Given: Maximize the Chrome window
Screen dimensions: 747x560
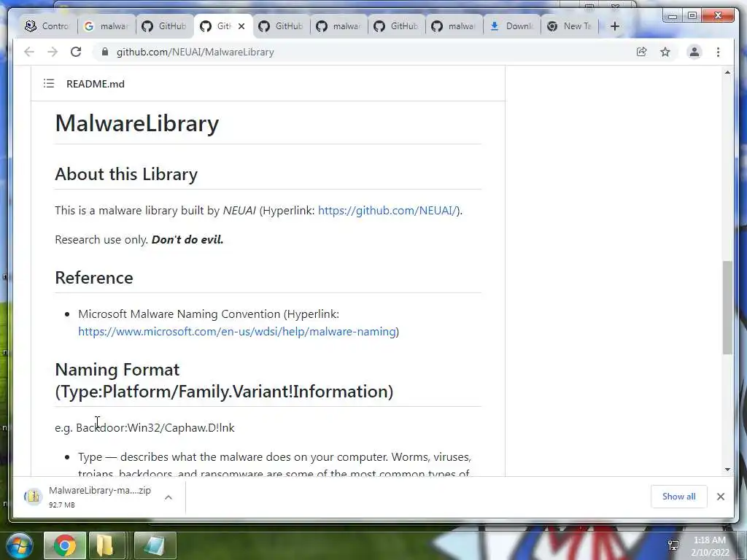Looking at the screenshot, I should point(692,16).
